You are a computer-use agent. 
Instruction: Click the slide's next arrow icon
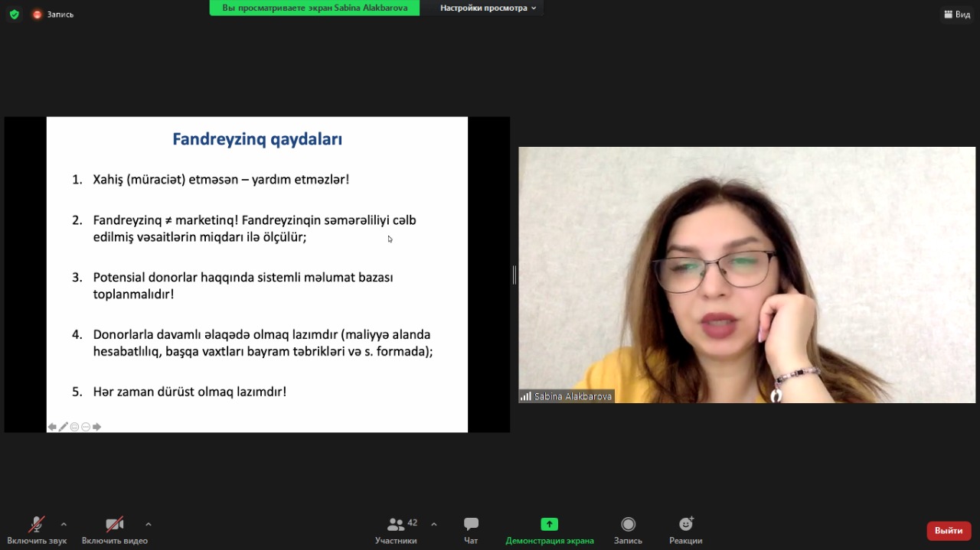96,427
